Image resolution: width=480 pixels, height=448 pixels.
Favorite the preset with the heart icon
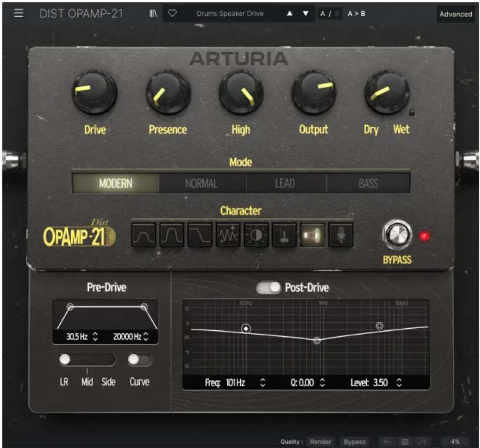[x=172, y=14]
